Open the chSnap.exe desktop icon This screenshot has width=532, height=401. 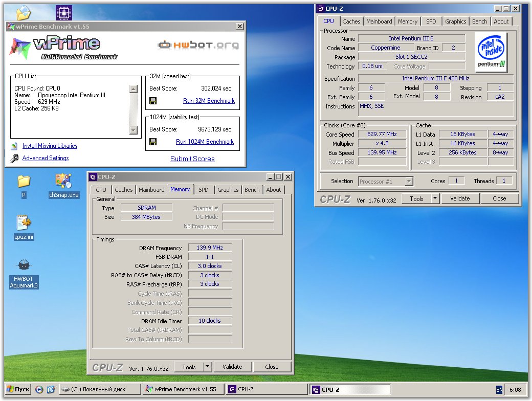pyautogui.click(x=63, y=181)
